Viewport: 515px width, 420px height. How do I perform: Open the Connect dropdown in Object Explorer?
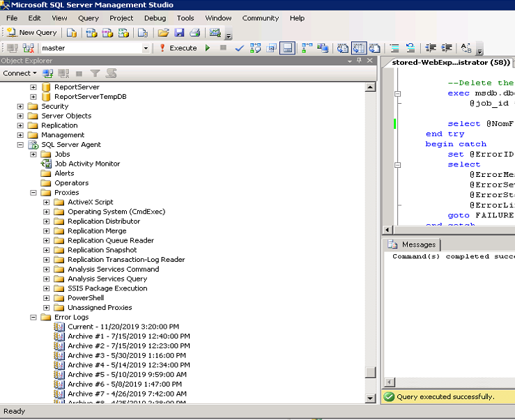click(20, 73)
